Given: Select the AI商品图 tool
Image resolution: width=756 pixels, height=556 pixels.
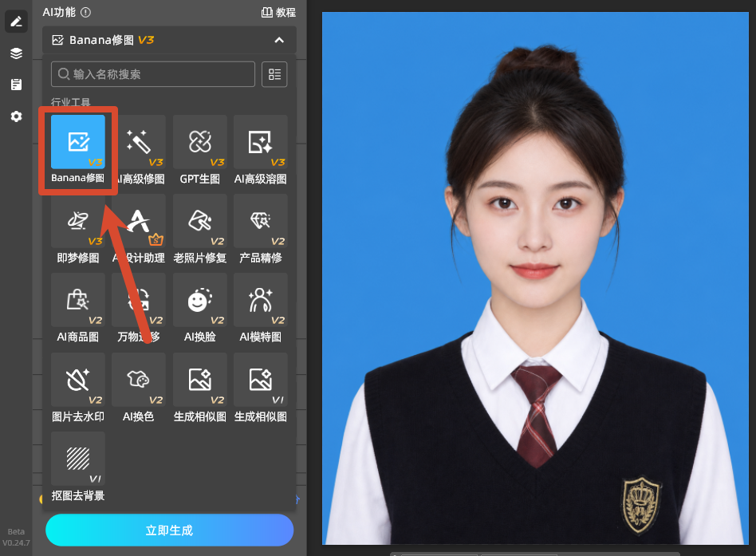Looking at the screenshot, I should (x=77, y=308).
